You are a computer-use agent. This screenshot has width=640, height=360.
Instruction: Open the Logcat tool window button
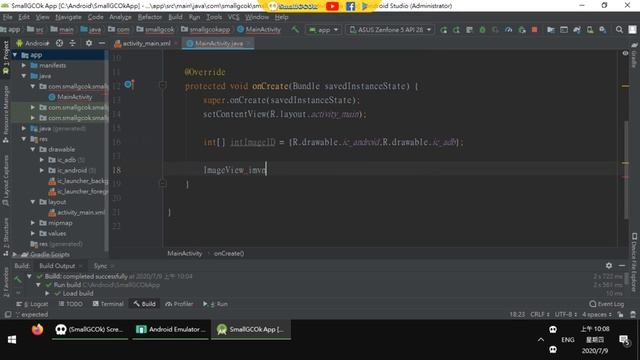point(33,304)
